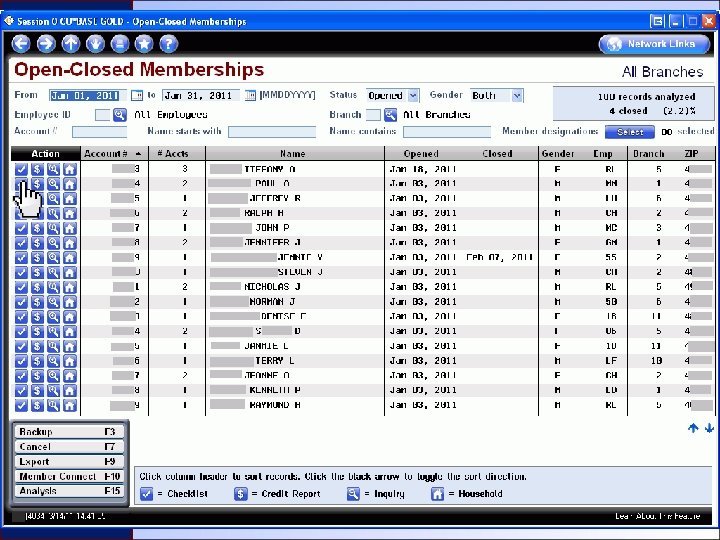Open credit report for JOHN P row

37,228
